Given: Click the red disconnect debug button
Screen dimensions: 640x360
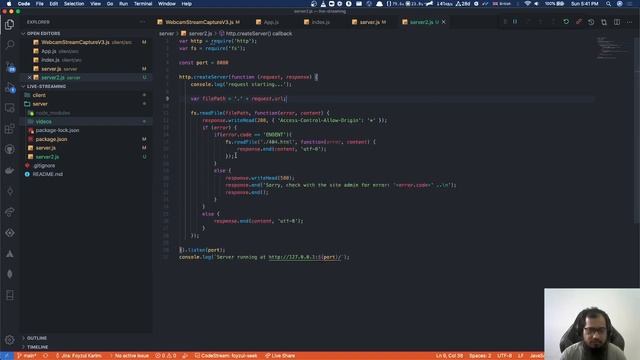Looking at the screenshot, I should pyautogui.click(x=579, y=22).
